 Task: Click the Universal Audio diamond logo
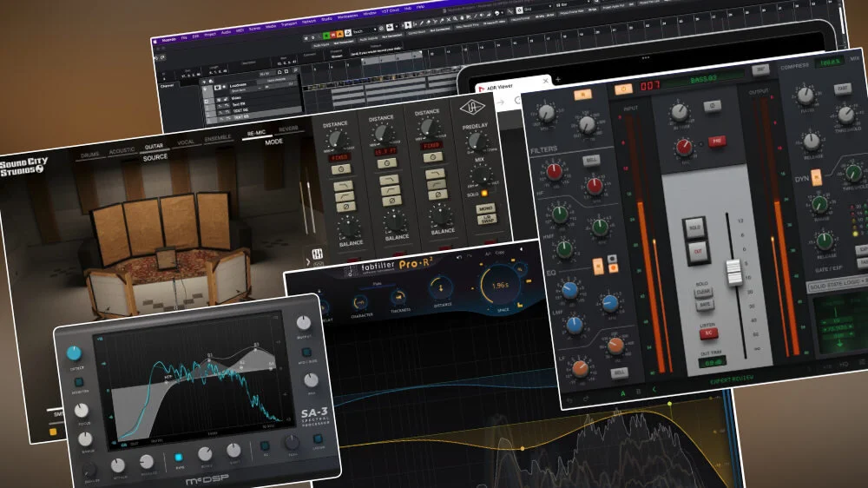click(472, 106)
